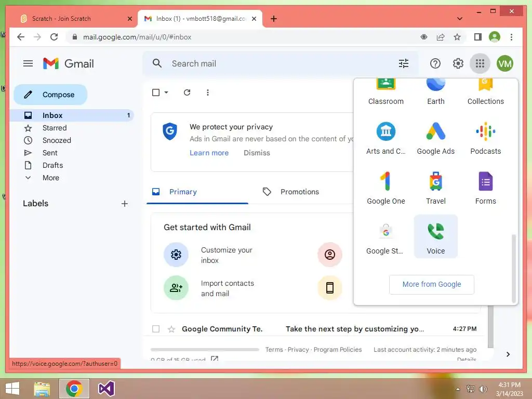This screenshot has height=399, width=532.
Task: Open a new Chrome tab
Action: coord(273,19)
